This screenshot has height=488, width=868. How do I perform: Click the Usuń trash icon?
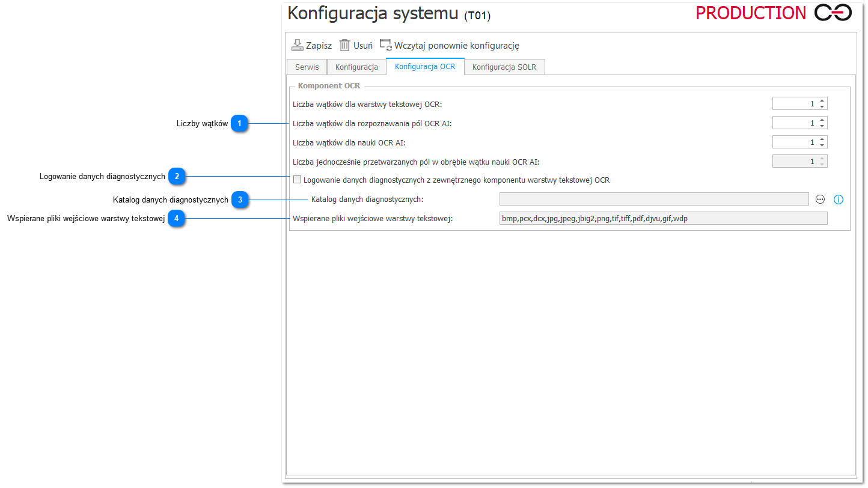[344, 45]
